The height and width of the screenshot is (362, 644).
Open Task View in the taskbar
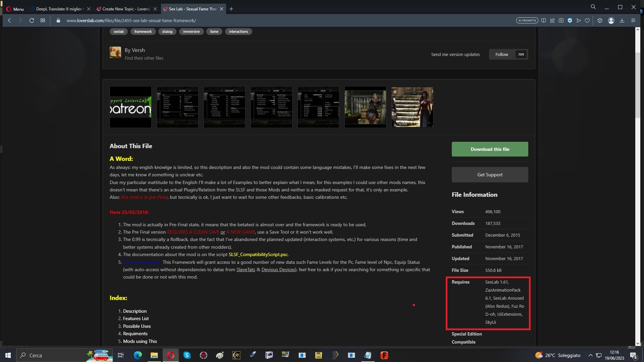pyautogui.click(x=121, y=355)
